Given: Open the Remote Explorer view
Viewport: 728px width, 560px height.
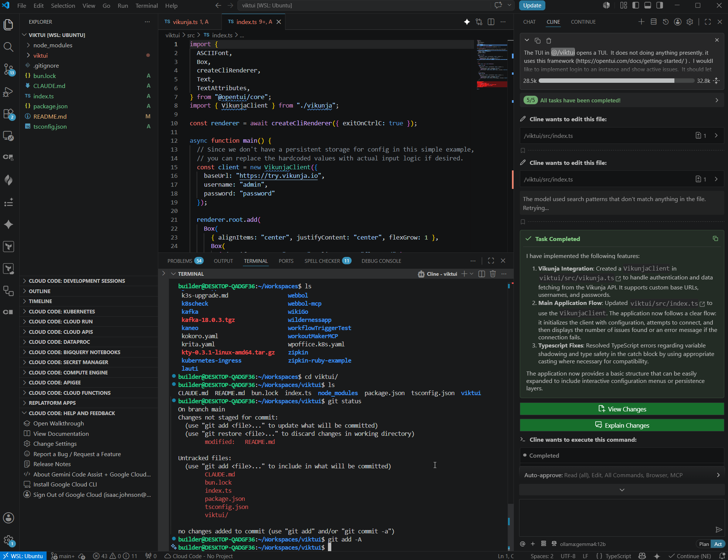Looking at the screenshot, I should tap(8, 136).
